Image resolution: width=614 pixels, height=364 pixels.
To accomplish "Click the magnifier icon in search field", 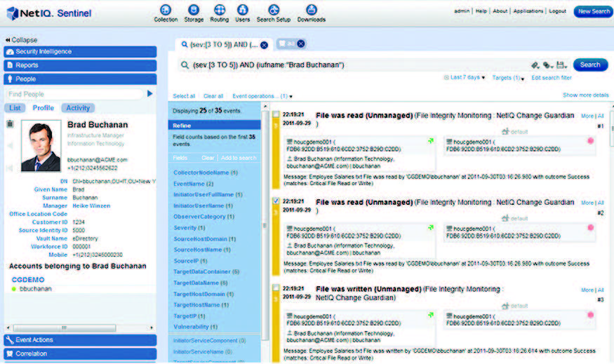I will pyautogui.click(x=185, y=65).
